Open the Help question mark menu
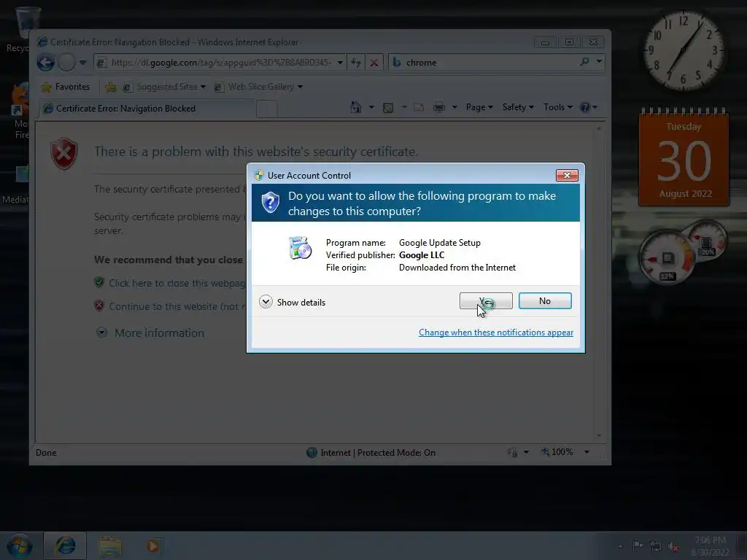This screenshot has width=747, height=560. click(x=589, y=108)
